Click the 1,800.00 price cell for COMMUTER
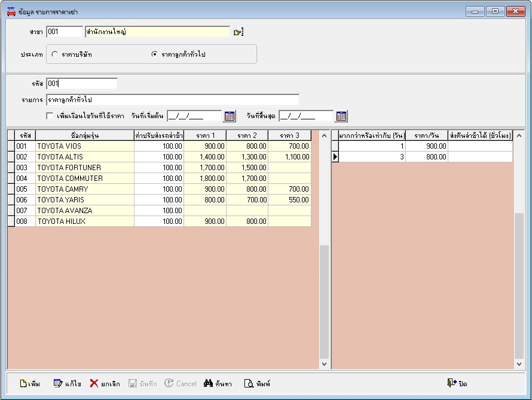 tap(205, 179)
